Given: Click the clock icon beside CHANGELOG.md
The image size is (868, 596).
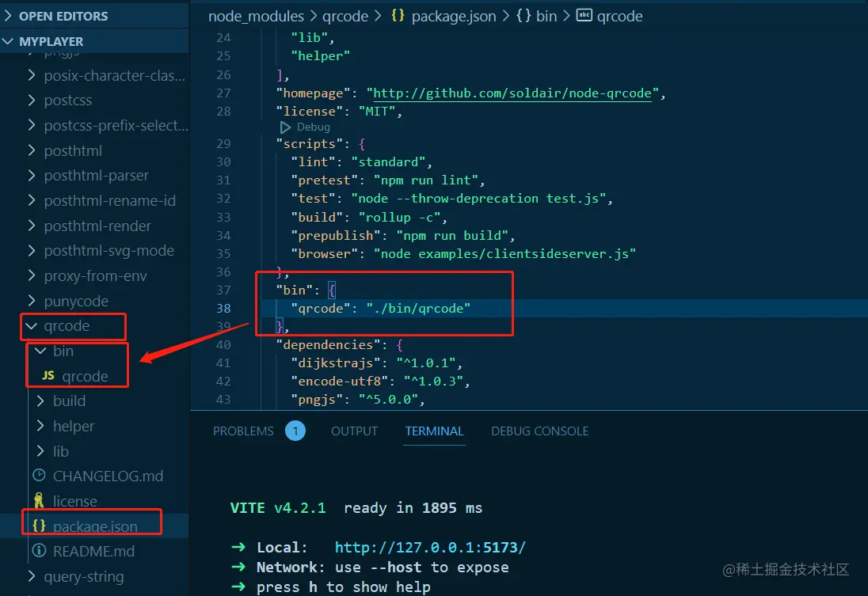Looking at the screenshot, I should click(x=40, y=475).
